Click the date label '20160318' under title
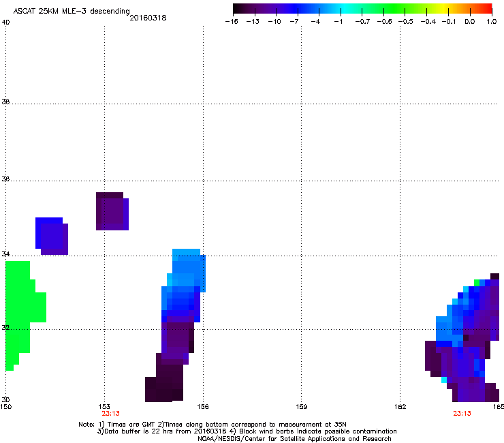504x443 pixels. pyautogui.click(x=148, y=18)
